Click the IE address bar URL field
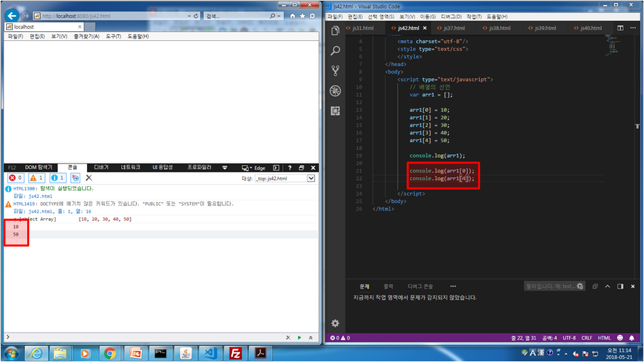The height and width of the screenshot is (362, 644). coord(111,16)
